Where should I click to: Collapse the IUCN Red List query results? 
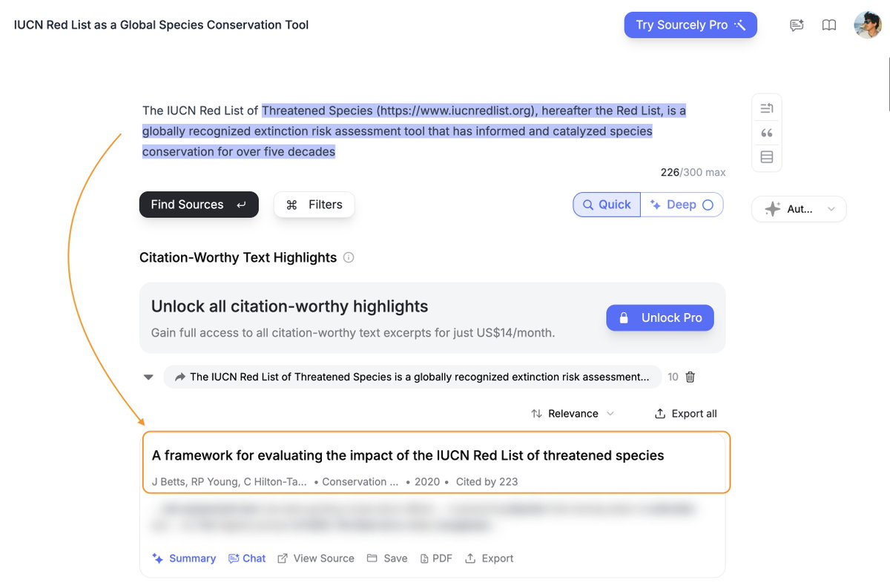point(148,377)
